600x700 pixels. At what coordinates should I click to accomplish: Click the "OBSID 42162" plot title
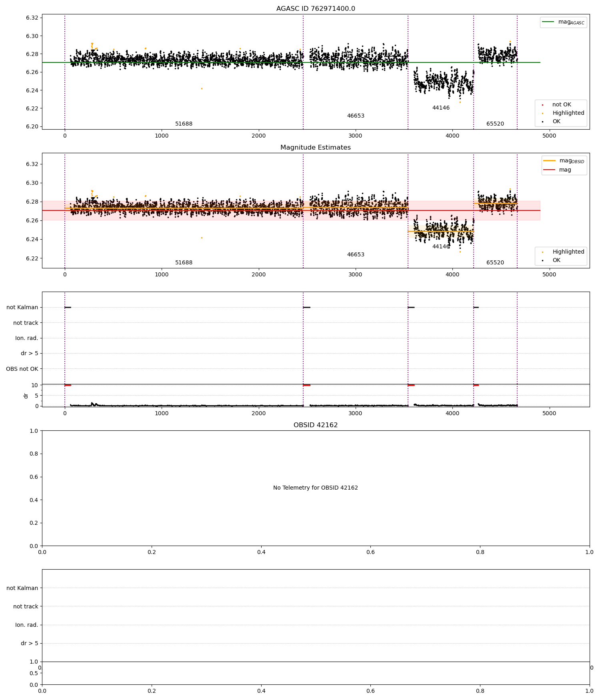(316, 425)
